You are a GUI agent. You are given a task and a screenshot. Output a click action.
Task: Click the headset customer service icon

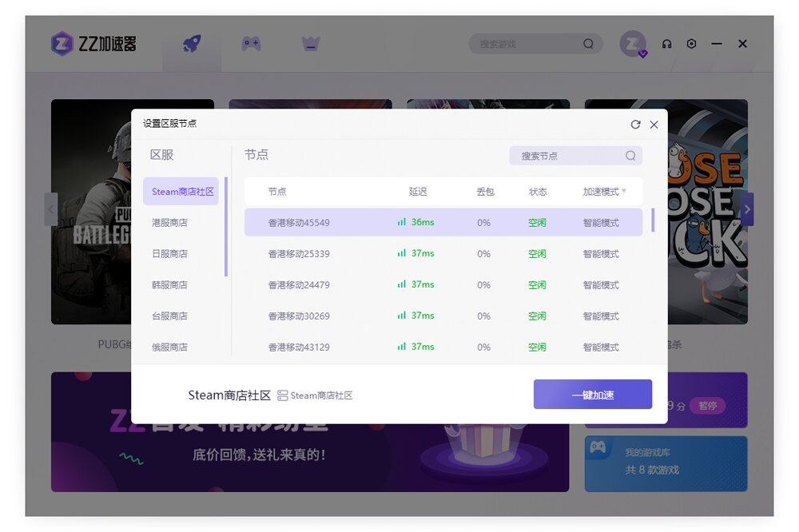click(666, 44)
